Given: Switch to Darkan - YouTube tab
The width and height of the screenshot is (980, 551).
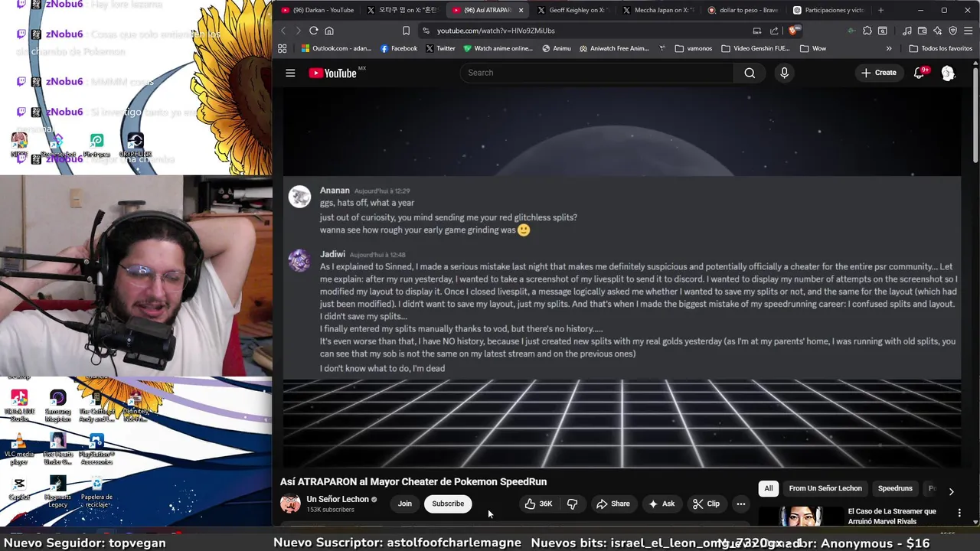Looking at the screenshot, I should point(318,10).
